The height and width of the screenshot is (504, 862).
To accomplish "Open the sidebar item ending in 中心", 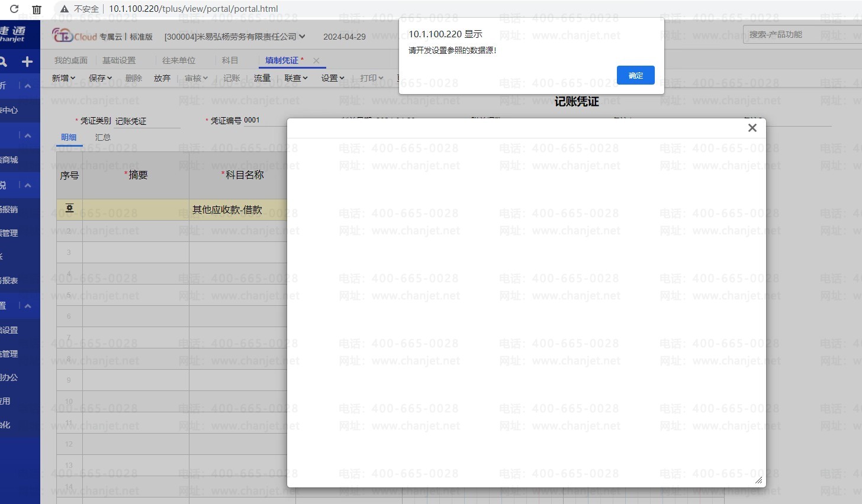I will (x=9, y=110).
